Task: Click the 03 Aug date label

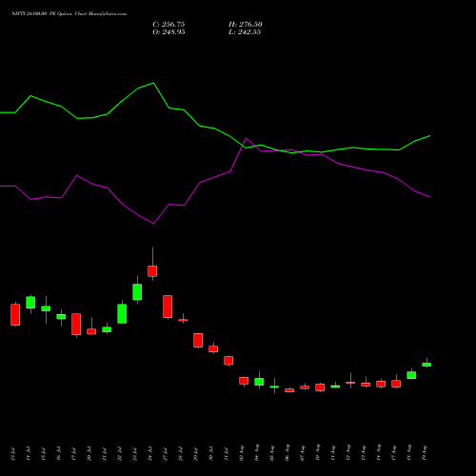Action: coord(242,453)
